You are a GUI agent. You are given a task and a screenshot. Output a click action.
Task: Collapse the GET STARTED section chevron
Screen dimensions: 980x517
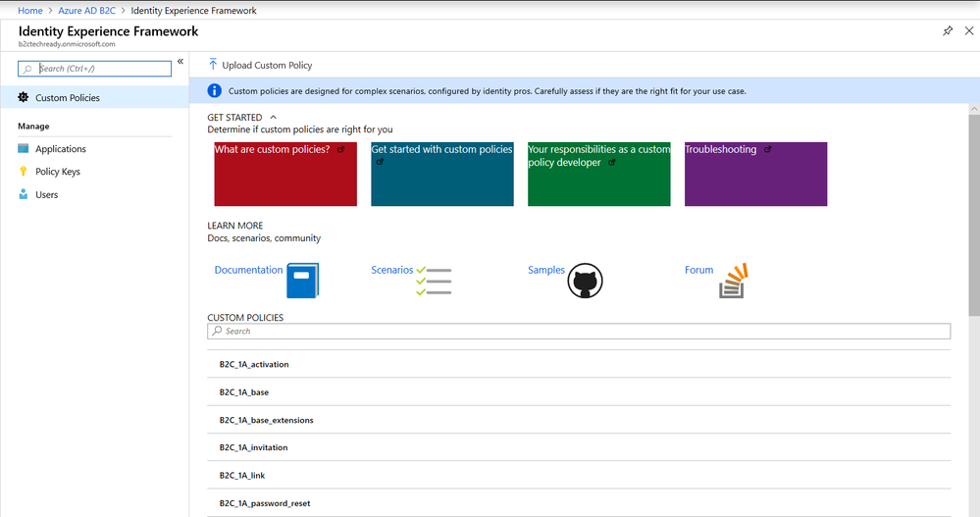tap(273, 117)
